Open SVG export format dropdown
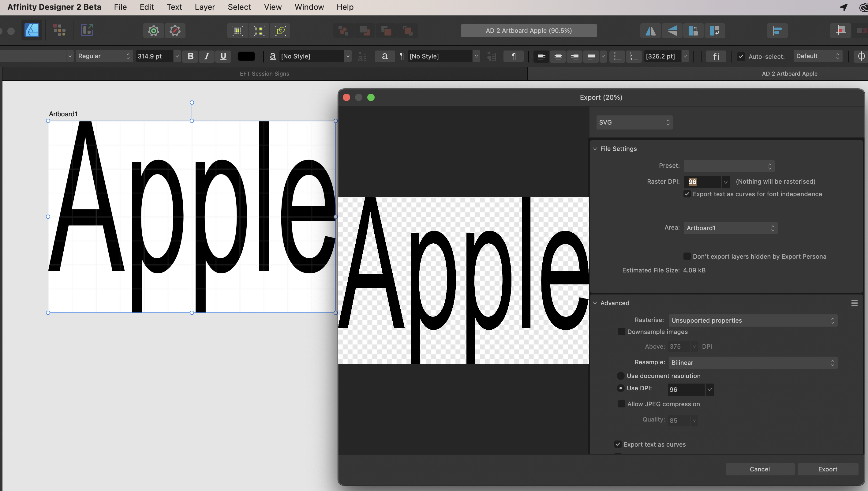 634,122
